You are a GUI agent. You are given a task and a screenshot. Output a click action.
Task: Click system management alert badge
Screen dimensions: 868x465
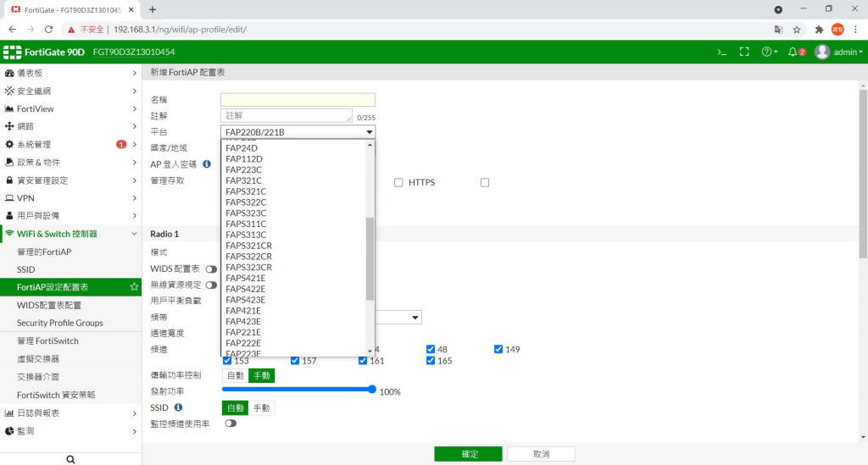[x=120, y=144]
